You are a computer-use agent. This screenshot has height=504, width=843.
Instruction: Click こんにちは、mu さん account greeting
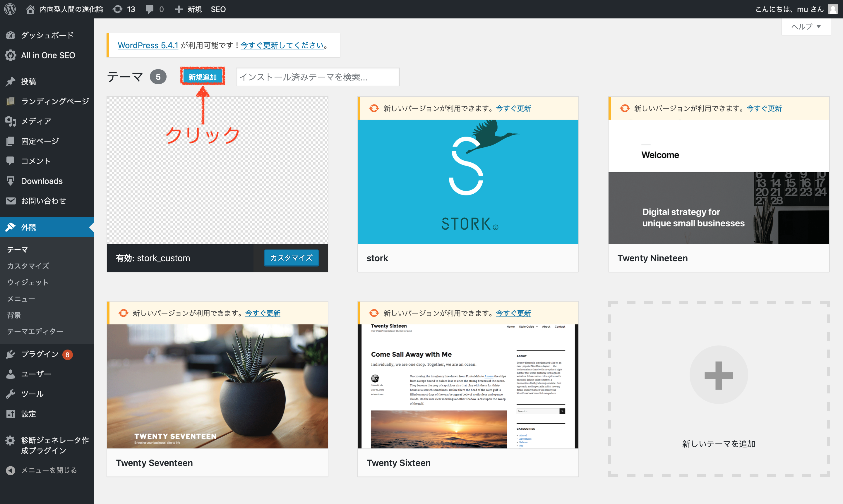tap(789, 9)
